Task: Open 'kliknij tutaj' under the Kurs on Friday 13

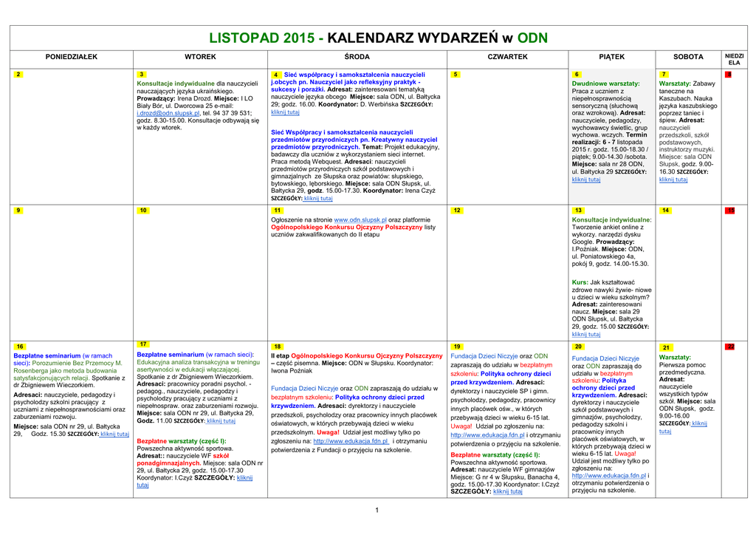Action: click(x=586, y=334)
